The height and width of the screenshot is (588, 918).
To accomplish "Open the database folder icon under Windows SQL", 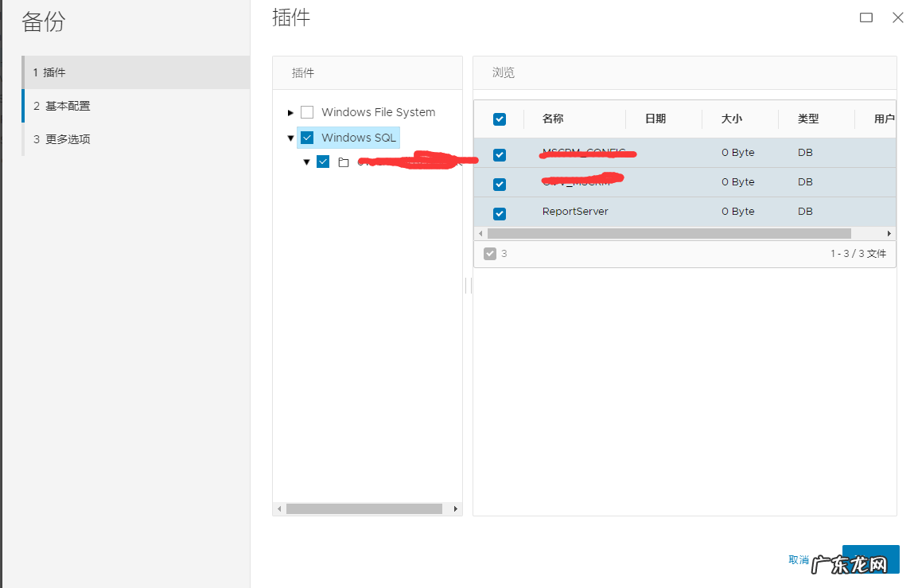I will point(342,162).
